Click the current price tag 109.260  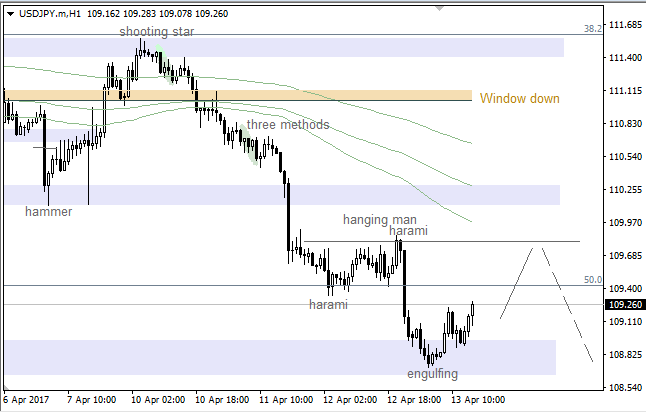click(x=624, y=305)
